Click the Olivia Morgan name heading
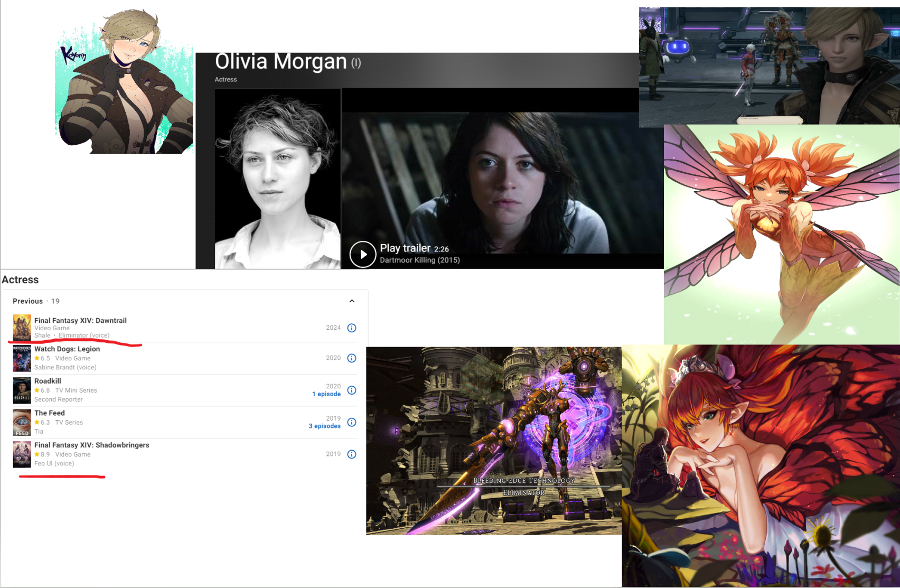This screenshot has height=588, width=900. pos(280,61)
